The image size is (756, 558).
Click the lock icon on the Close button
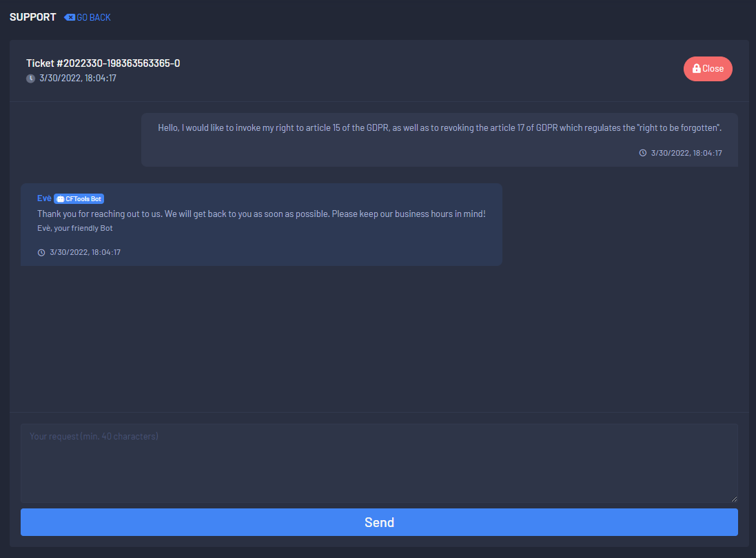[x=697, y=69]
